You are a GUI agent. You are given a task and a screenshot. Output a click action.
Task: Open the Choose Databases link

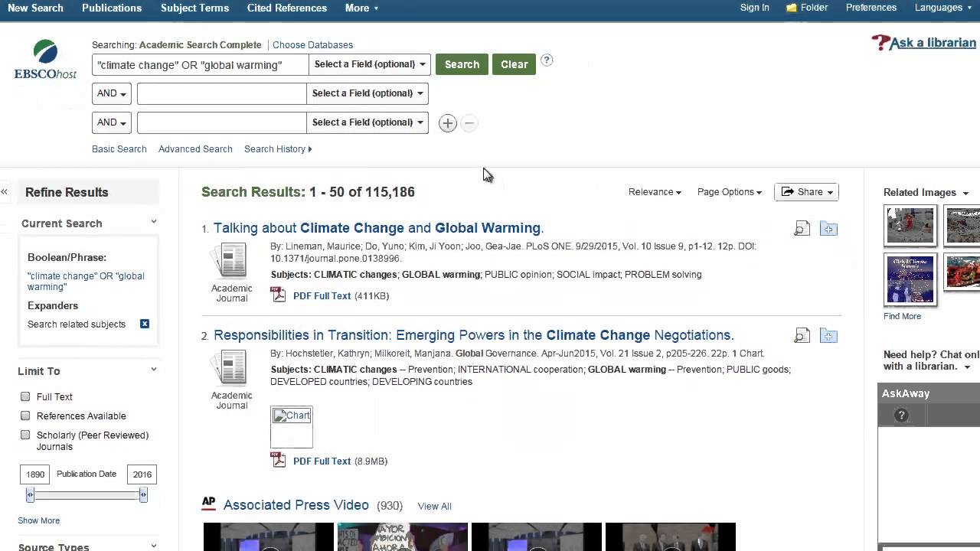coord(312,45)
